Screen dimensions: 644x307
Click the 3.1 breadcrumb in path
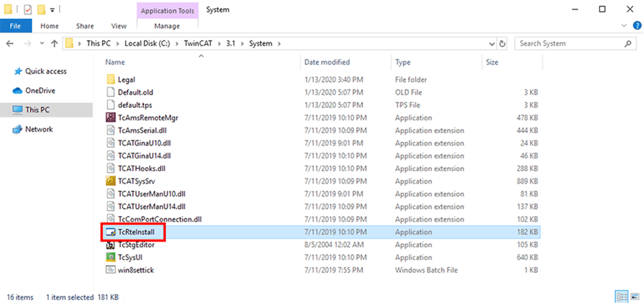click(231, 44)
